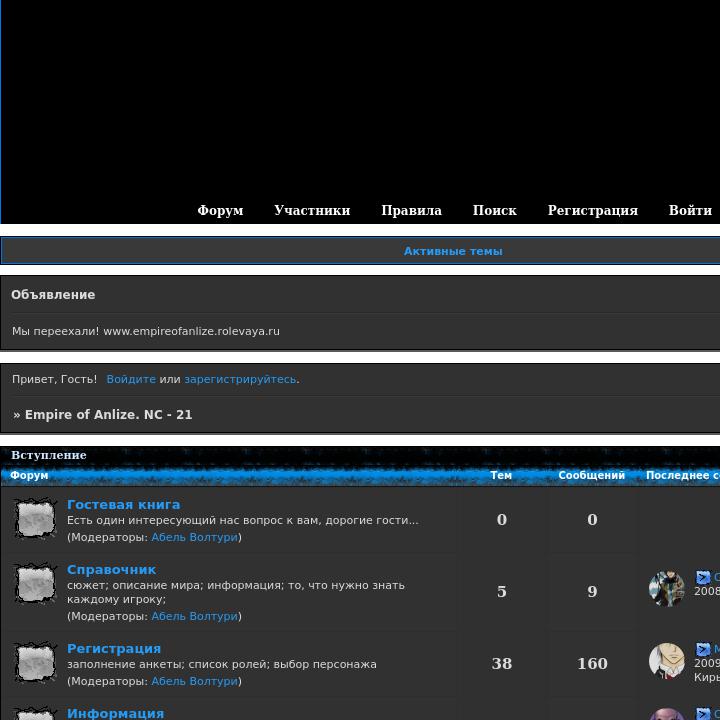Click the Сообщений column header
Viewport: 720px width, 720px height.
click(591, 475)
